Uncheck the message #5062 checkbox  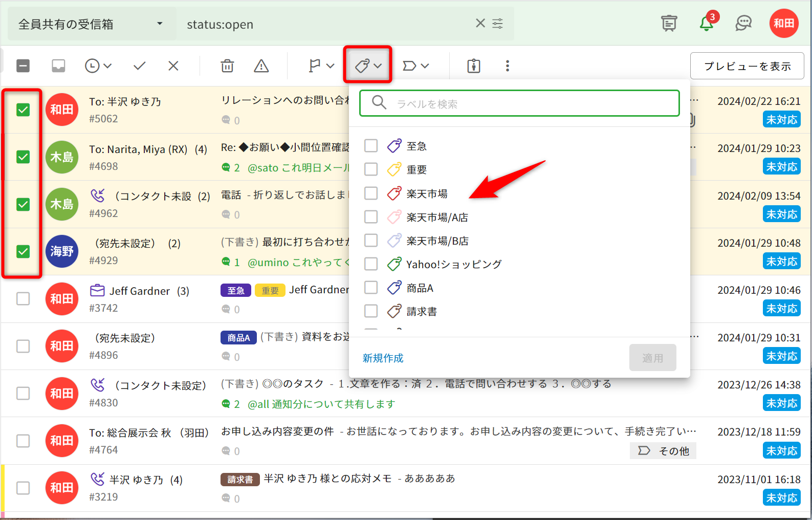[23, 110]
